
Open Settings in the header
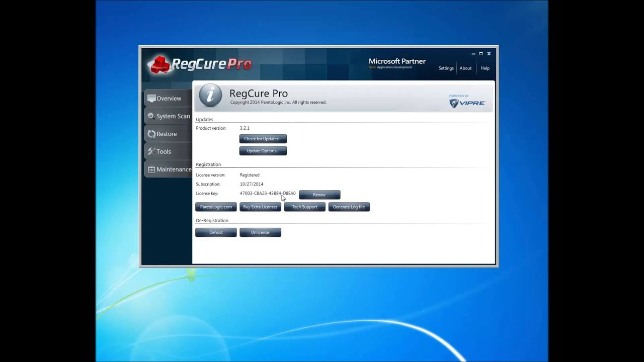coord(446,68)
